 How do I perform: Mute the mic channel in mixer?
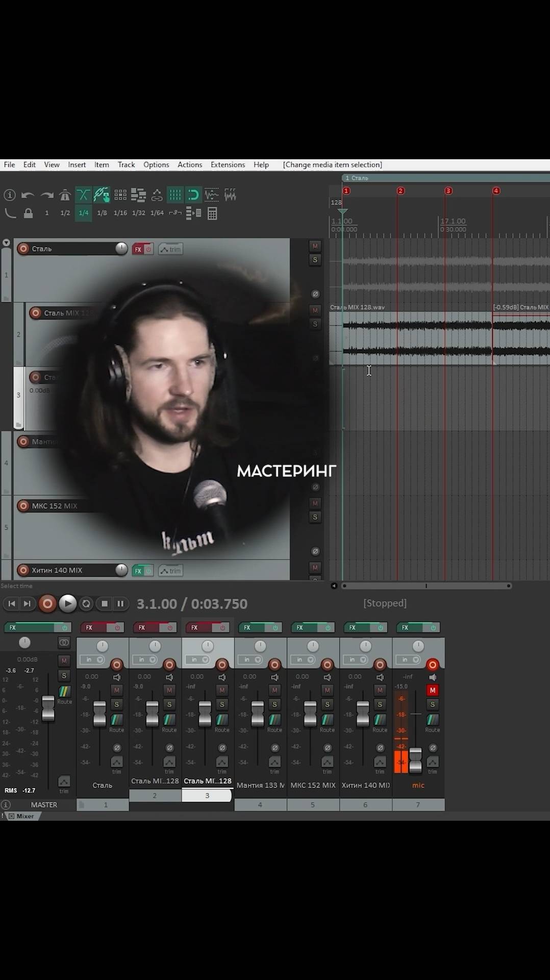433,690
